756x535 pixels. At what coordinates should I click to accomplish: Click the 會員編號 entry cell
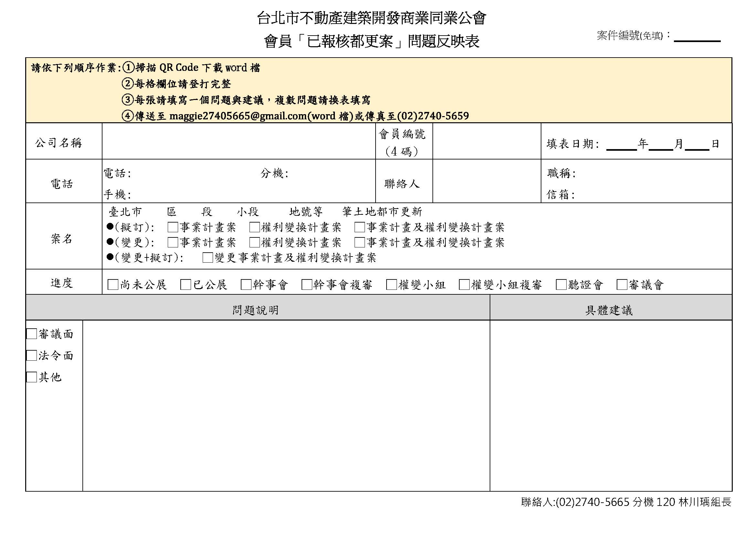tap(486, 142)
